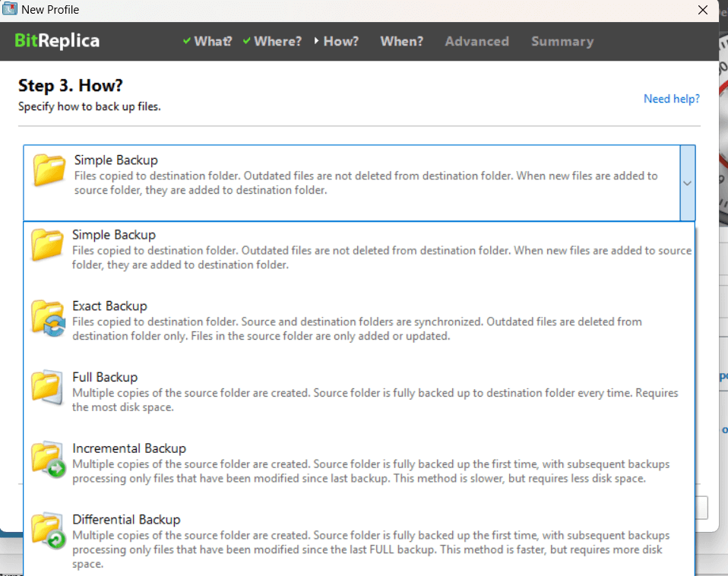This screenshot has width=728, height=576.
Task: Switch to the When? step
Action: pos(401,41)
